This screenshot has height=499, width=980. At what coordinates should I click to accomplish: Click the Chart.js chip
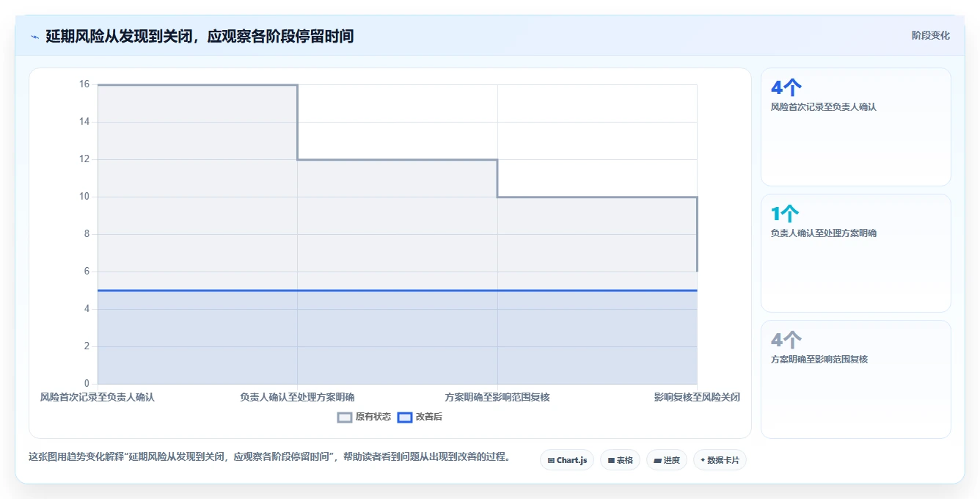(x=567, y=460)
